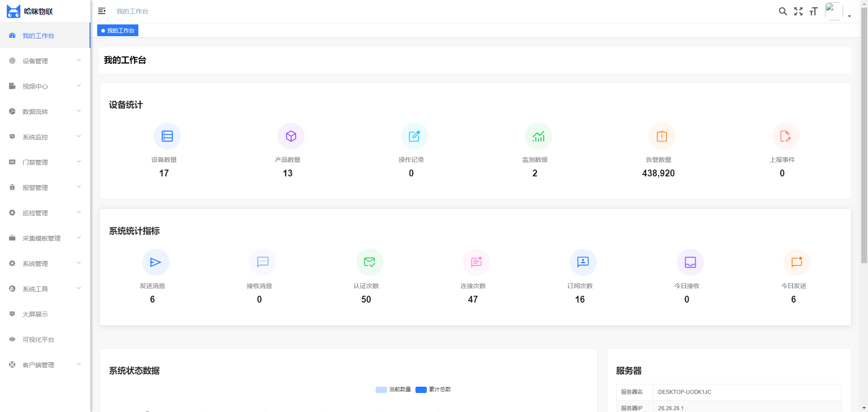Click the 告警数量 alarm count icon
868x412 pixels.
[x=661, y=136]
